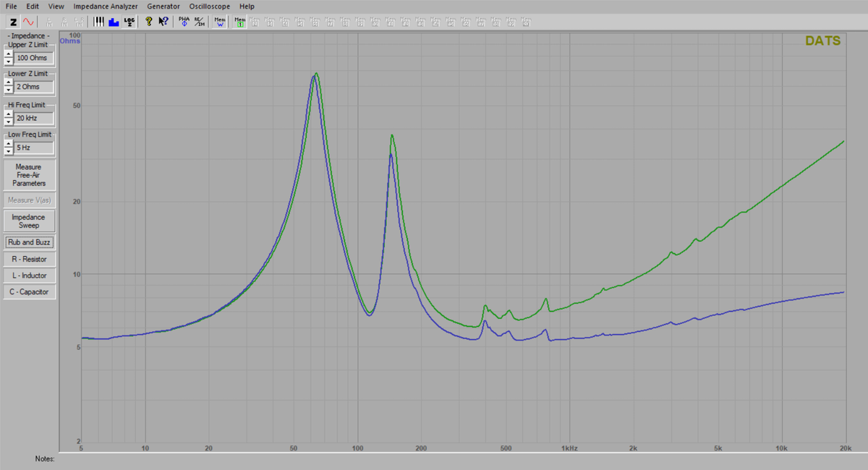Image resolution: width=868 pixels, height=470 pixels.
Task: Open help with the yellow question mark icon
Action: coord(149,22)
